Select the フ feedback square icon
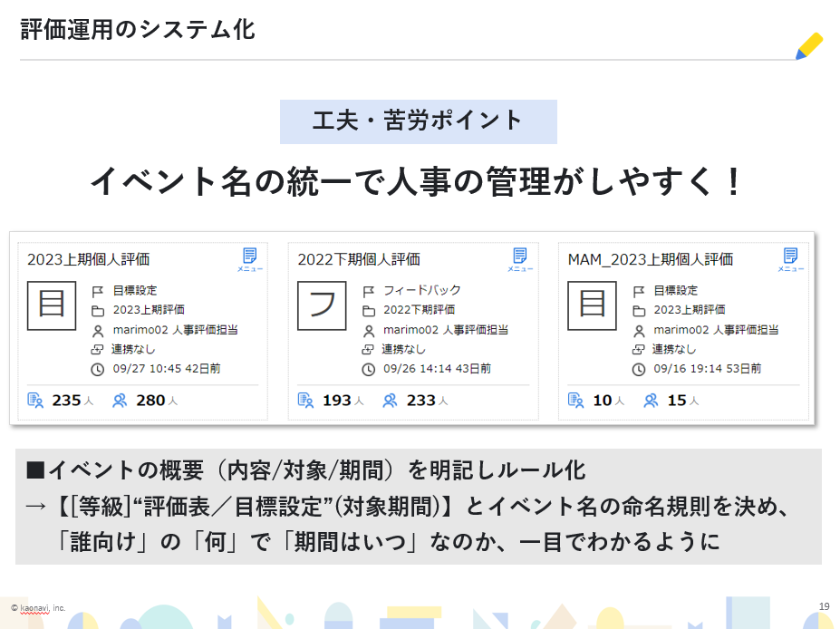 point(322,305)
